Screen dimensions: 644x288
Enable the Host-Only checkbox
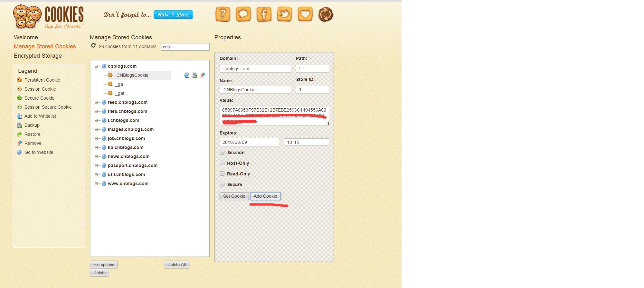pyautogui.click(x=222, y=163)
